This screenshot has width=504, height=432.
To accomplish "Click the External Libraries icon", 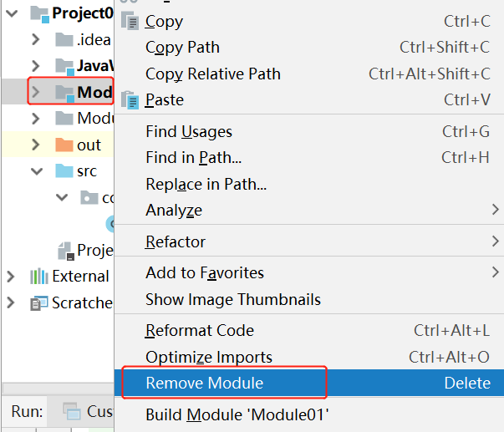I will [39, 277].
